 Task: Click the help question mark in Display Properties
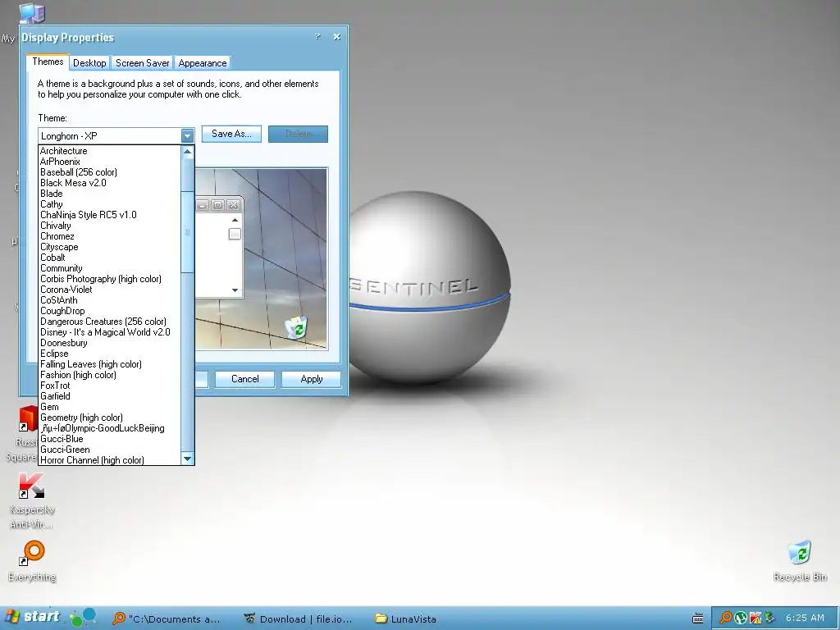(x=317, y=36)
